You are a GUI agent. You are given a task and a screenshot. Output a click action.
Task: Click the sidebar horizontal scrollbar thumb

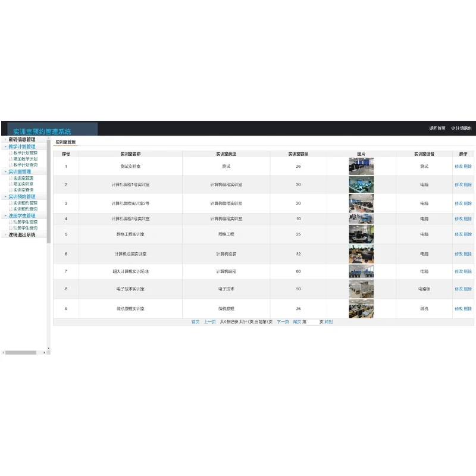[x=21, y=353]
